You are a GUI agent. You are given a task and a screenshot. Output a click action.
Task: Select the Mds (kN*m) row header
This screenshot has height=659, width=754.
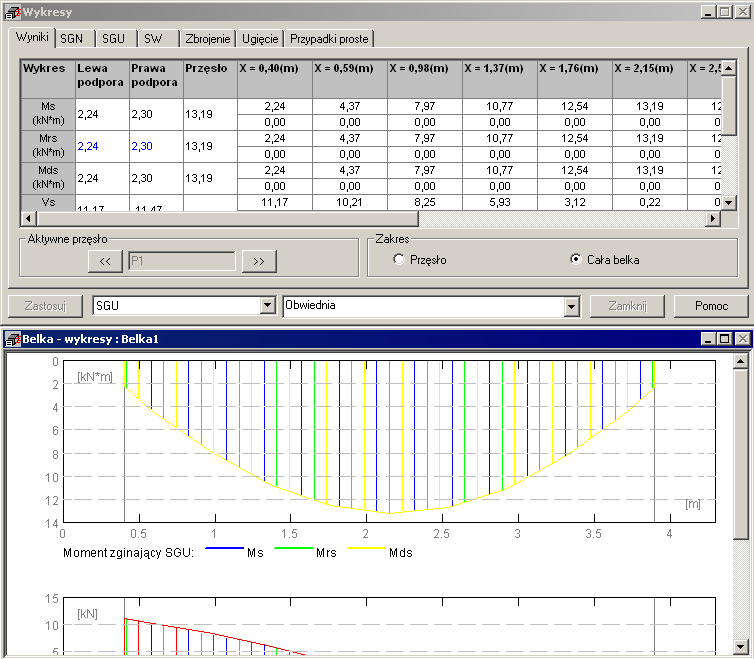48,178
